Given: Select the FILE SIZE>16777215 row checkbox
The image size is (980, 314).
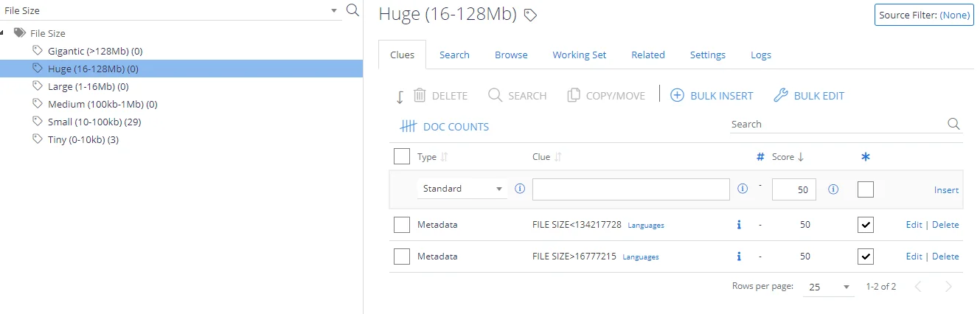Looking at the screenshot, I should point(402,257).
